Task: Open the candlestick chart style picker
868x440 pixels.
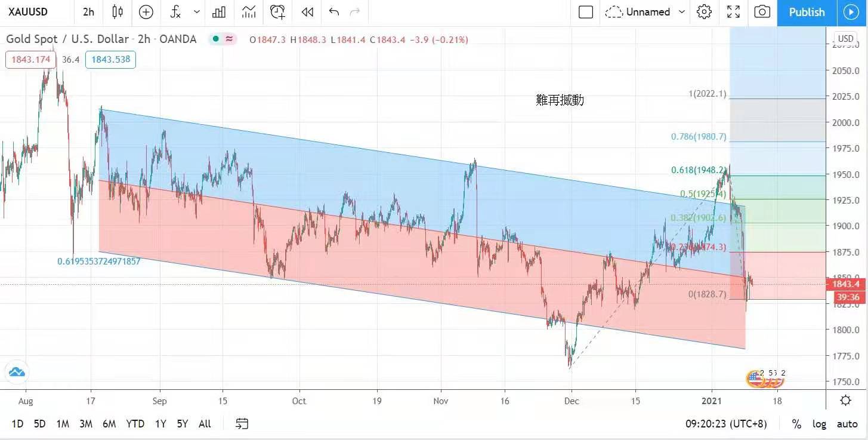Action: (118, 12)
